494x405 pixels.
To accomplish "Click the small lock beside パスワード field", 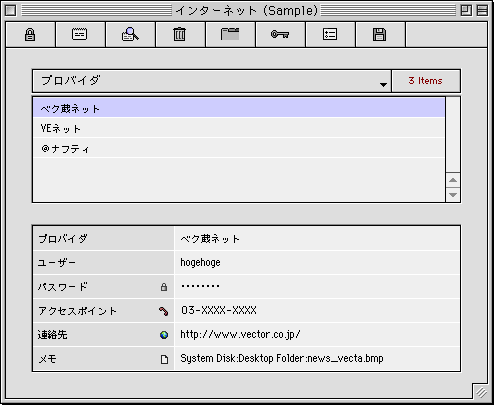I will (164, 287).
